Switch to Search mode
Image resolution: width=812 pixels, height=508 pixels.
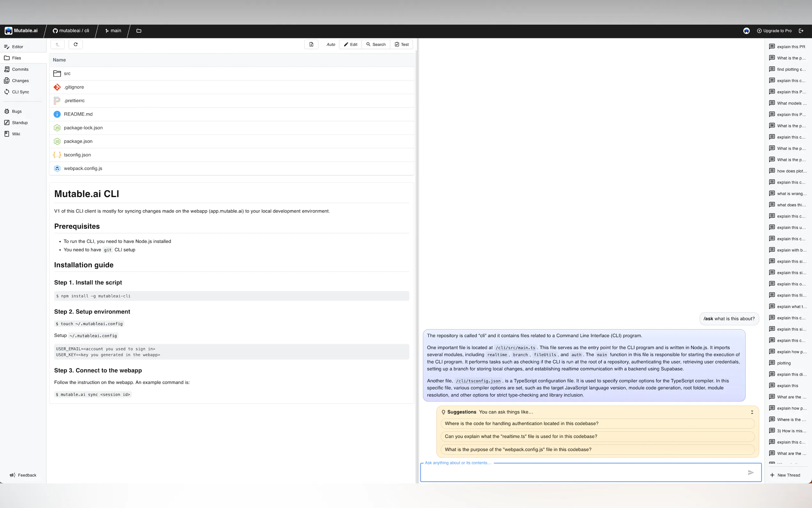(x=376, y=44)
